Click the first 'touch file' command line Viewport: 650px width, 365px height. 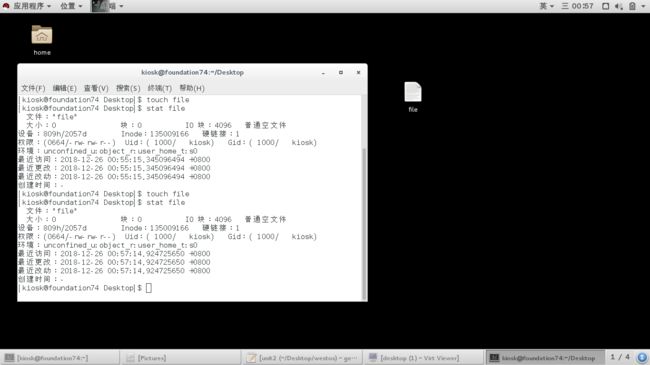click(x=104, y=100)
